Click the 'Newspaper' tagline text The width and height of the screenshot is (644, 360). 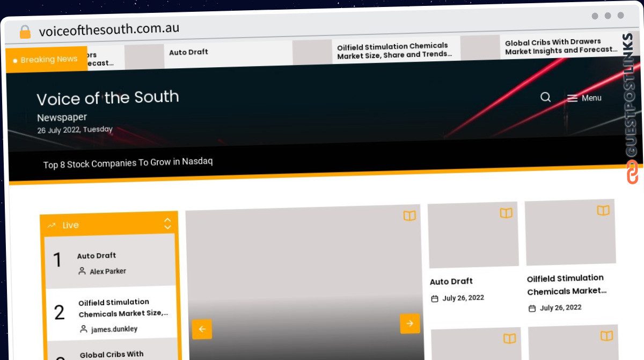[x=62, y=117]
